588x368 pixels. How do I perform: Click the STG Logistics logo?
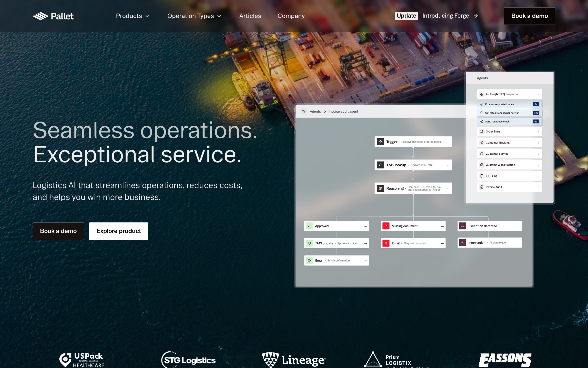[x=188, y=360]
